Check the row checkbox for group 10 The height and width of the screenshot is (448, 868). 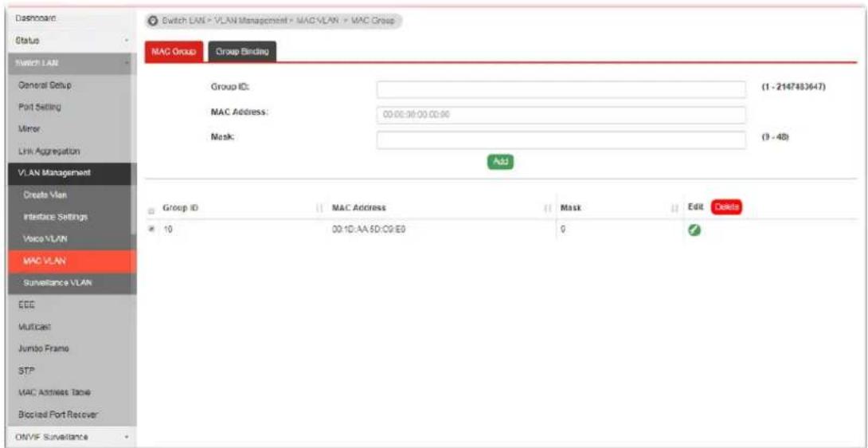(x=151, y=229)
